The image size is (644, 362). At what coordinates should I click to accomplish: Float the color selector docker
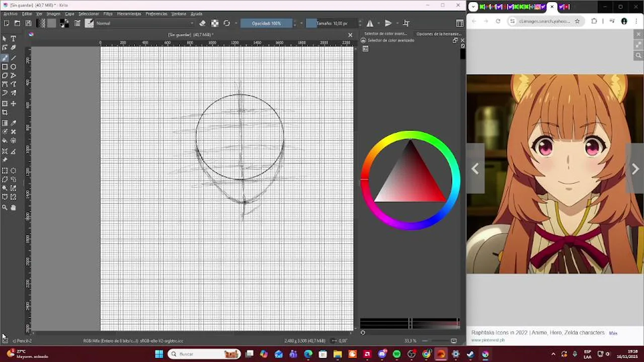[455, 40]
